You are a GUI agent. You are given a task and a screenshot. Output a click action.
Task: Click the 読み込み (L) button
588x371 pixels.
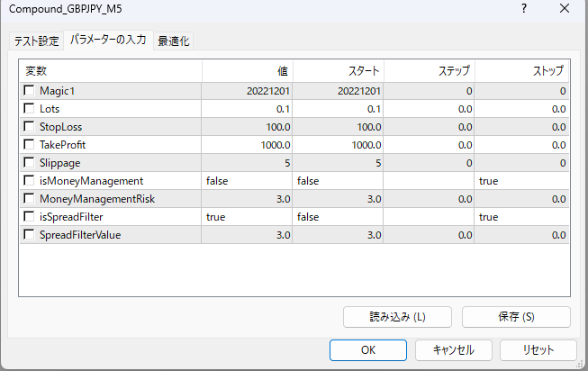tap(397, 317)
